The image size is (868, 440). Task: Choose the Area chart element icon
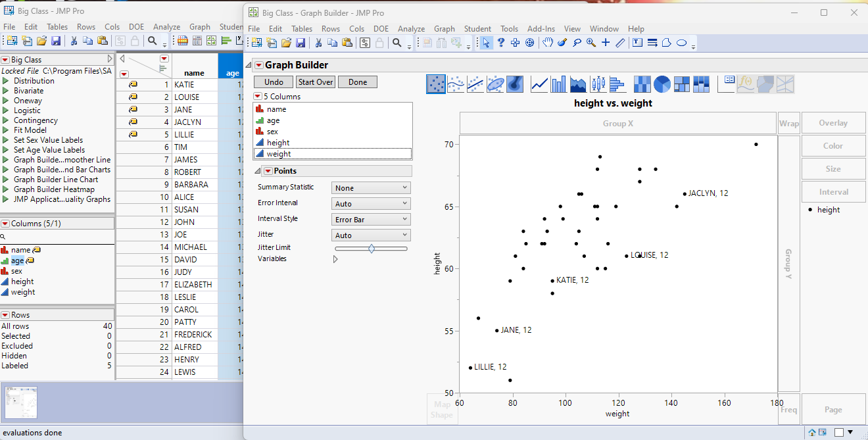point(578,84)
